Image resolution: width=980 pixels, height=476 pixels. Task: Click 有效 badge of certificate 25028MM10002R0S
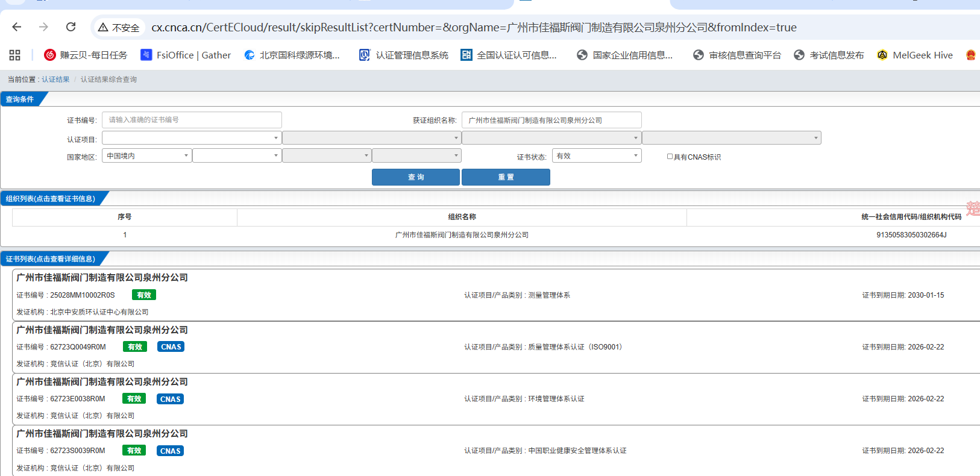pos(144,295)
